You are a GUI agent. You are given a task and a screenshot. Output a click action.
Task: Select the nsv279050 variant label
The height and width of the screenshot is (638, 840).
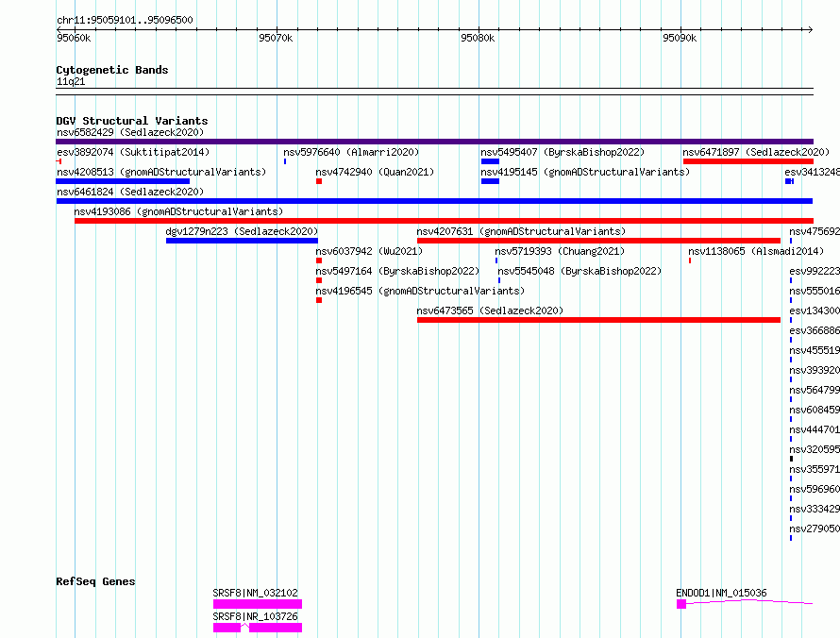point(815,529)
